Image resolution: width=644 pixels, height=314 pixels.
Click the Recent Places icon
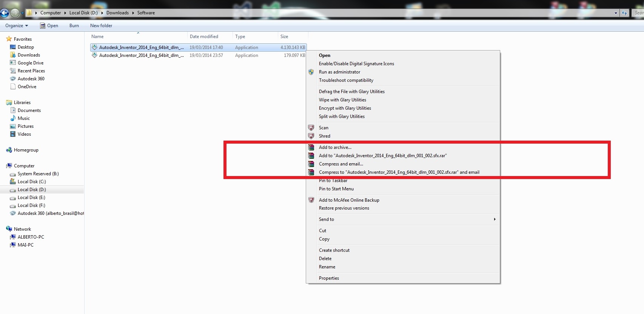[x=13, y=71]
